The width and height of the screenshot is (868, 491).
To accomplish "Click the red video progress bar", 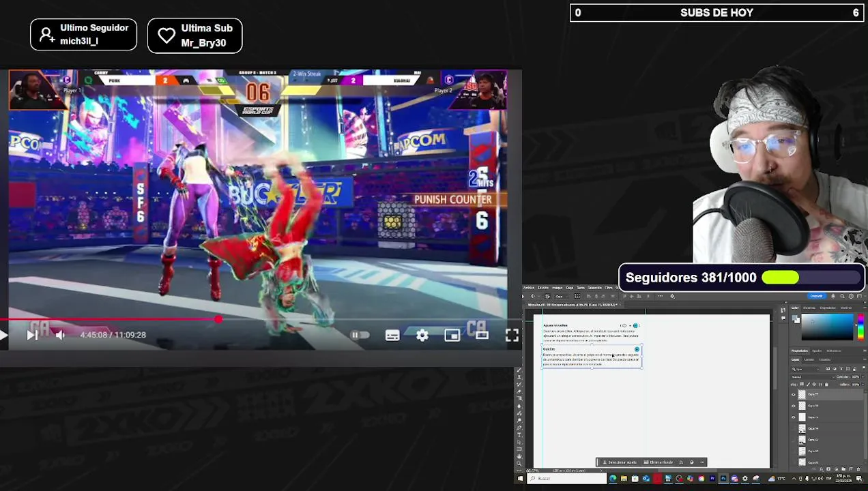I will [x=261, y=319].
